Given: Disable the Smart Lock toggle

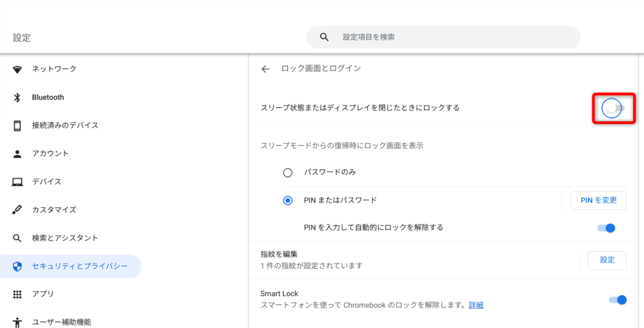Looking at the screenshot, I should (617, 300).
